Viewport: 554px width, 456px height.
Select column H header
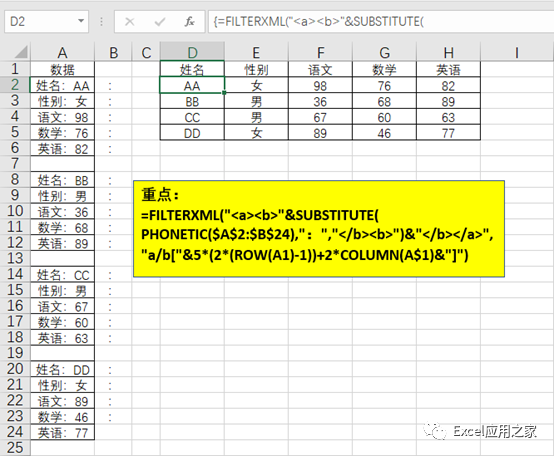448,52
